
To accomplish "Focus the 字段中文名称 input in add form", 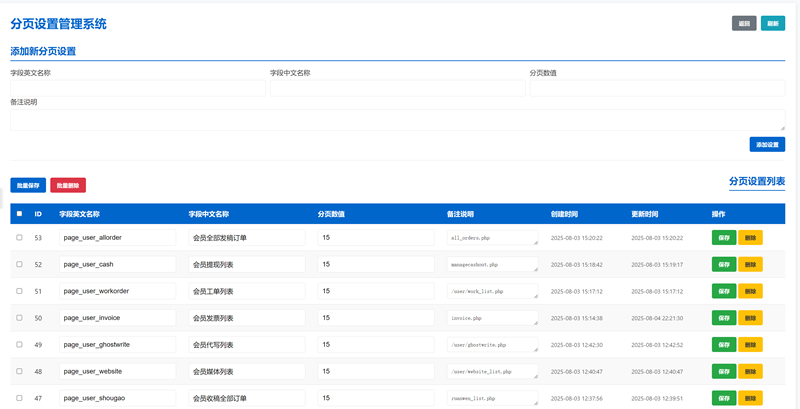I will (397, 88).
